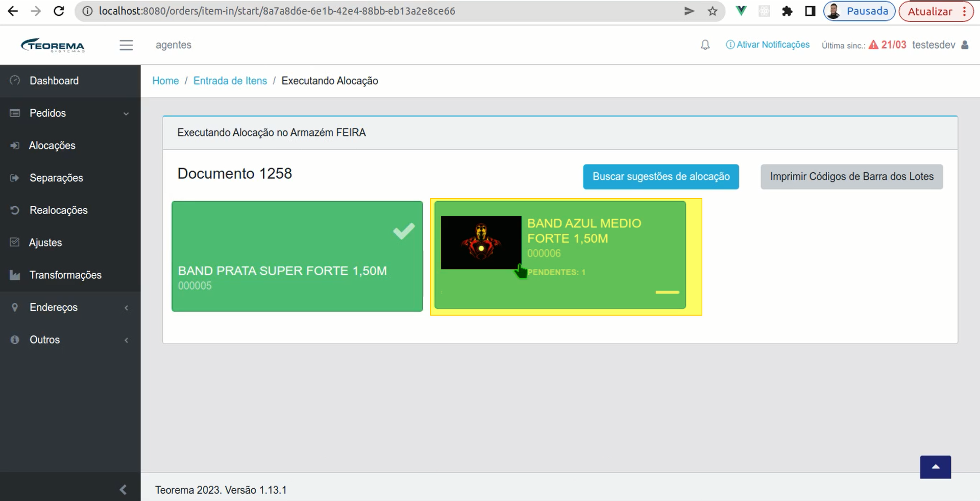Toggle the hamburger sidebar menu
980x501 pixels.
tap(126, 45)
